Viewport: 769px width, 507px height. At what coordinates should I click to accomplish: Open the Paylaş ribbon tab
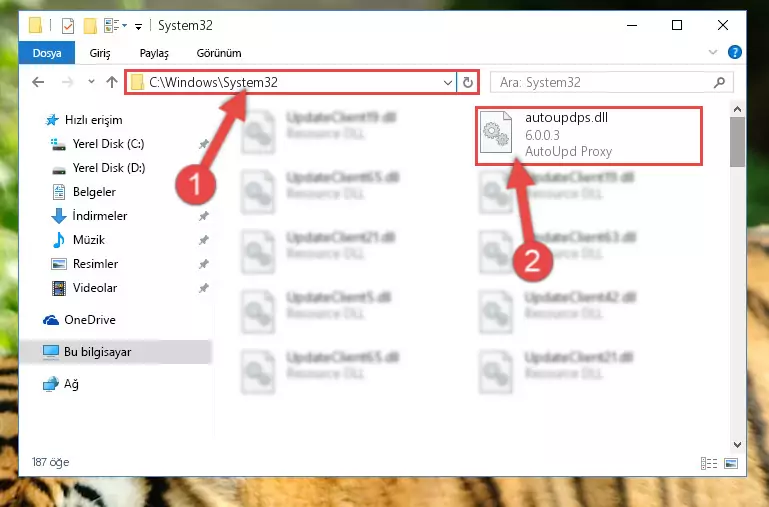point(154,53)
